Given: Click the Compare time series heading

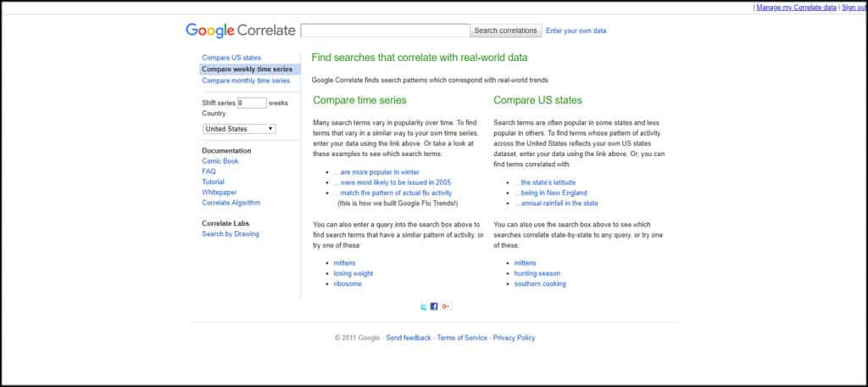Looking at the screenshot, I should coord(359,100).
